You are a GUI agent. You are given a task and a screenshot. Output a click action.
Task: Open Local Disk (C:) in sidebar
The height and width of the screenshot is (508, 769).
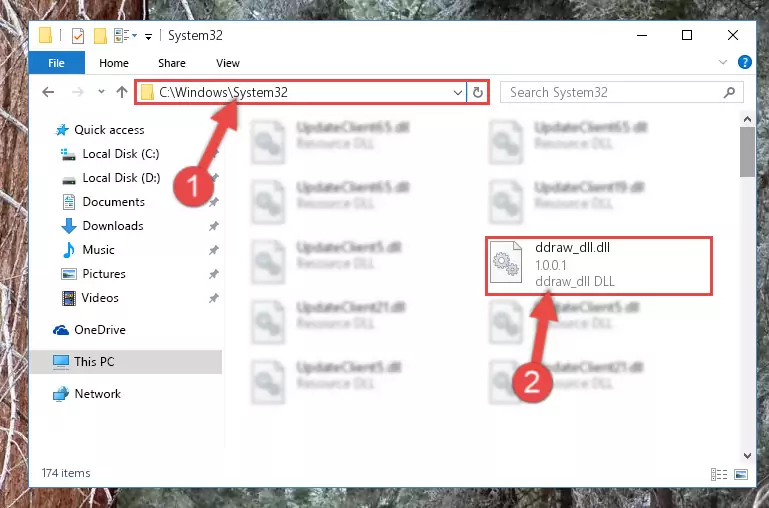[x=110, y=154]
